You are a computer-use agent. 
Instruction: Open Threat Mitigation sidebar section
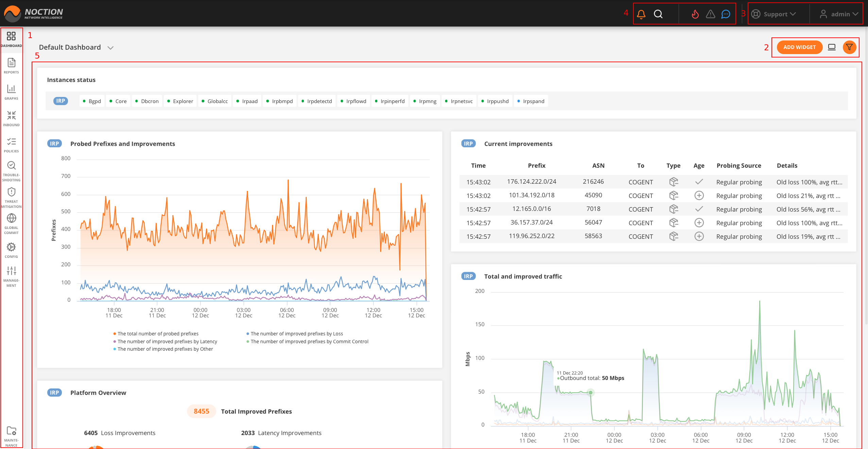[x=12, y=198]
